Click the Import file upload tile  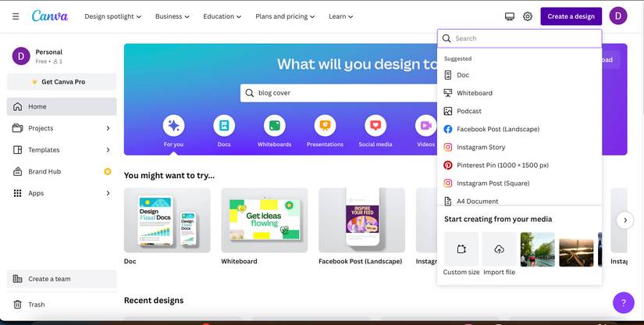(x=499, y=249)
